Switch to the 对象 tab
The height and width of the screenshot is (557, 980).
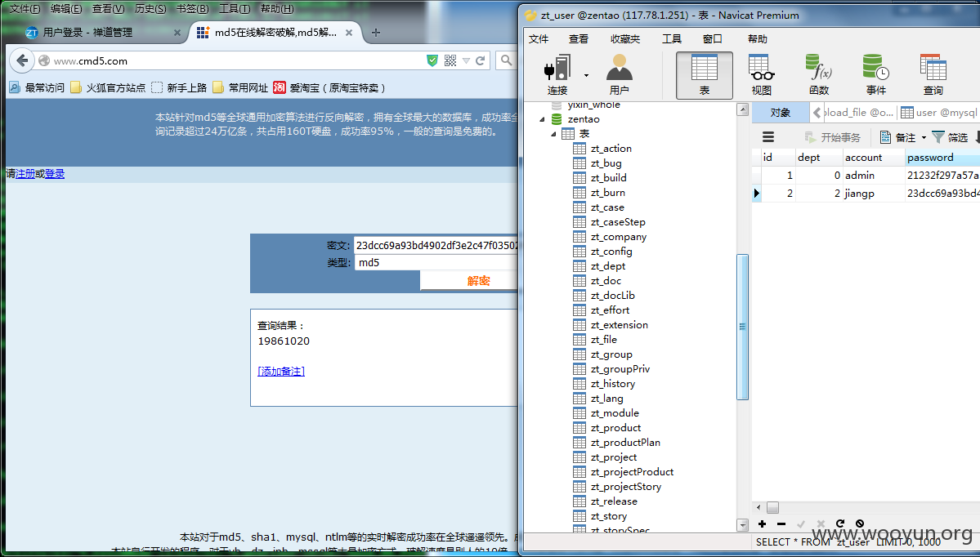(780, 113)
